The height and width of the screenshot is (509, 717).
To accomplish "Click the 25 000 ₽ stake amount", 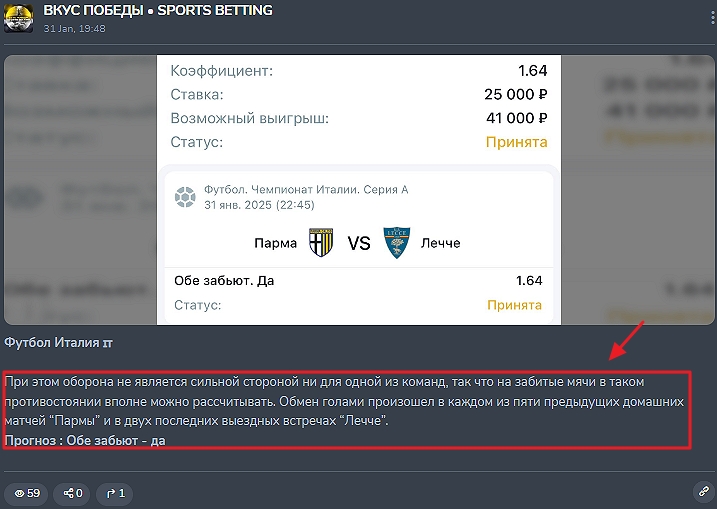I will (515, 95).
